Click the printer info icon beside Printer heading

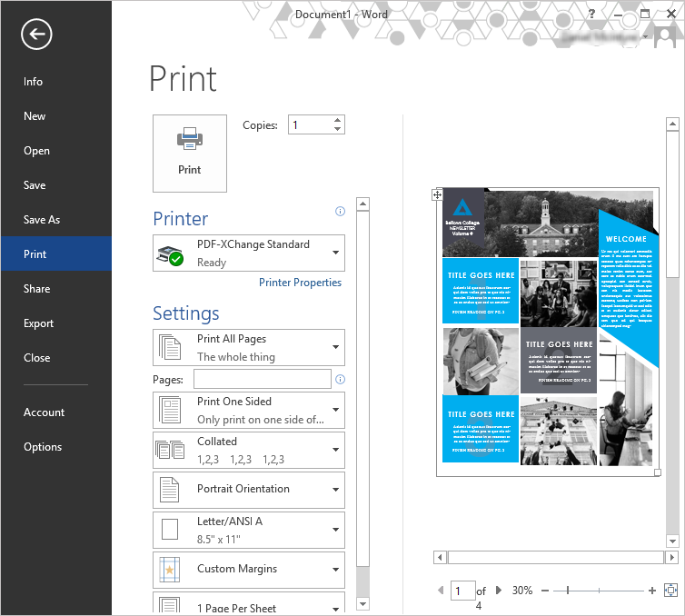point(340,211)
